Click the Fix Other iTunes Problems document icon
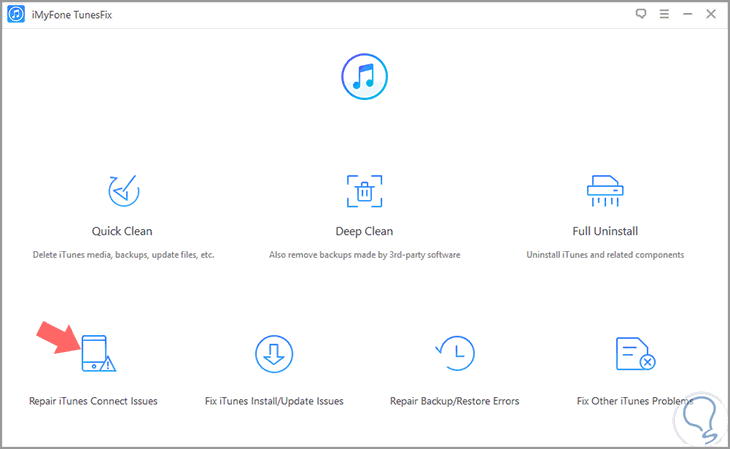Viewport: 730px width, 449px height. pos(635,354)
